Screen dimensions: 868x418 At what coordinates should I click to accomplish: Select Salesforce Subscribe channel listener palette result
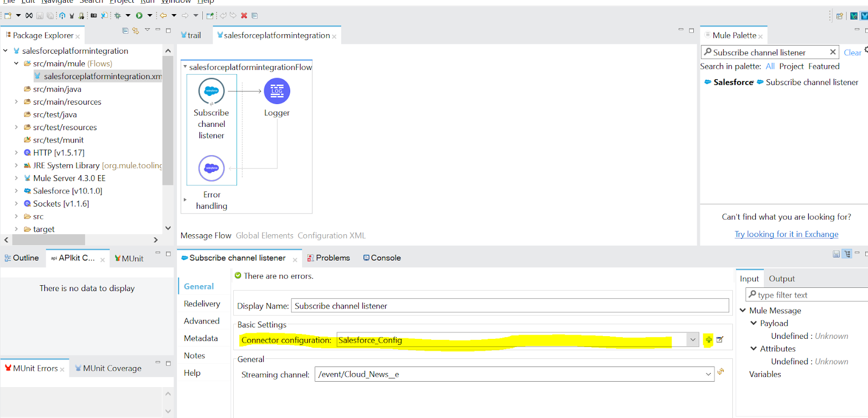pyautogui.click(x=781, y=82)
